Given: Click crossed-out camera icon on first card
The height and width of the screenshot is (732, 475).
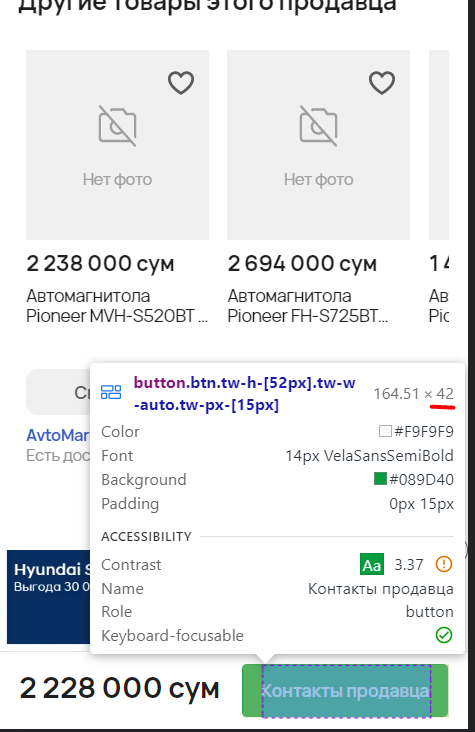Looking at the screenshot, I should 117,126.
